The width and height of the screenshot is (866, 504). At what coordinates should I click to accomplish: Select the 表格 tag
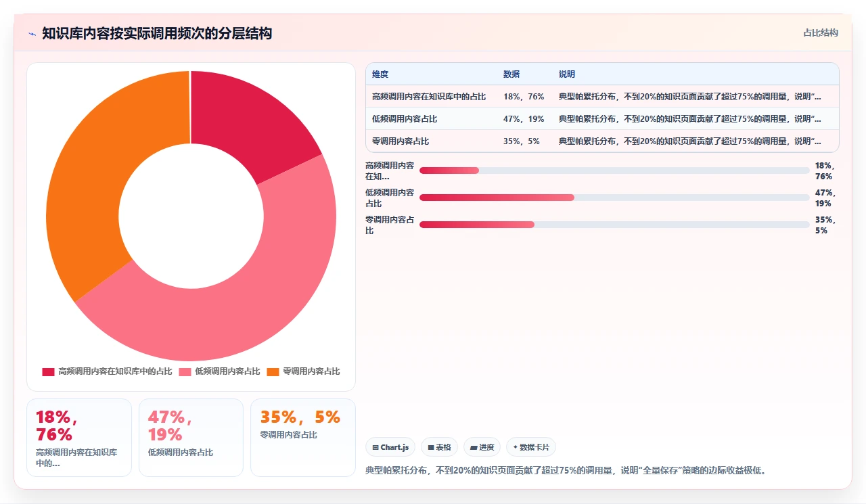pos(439,447)
